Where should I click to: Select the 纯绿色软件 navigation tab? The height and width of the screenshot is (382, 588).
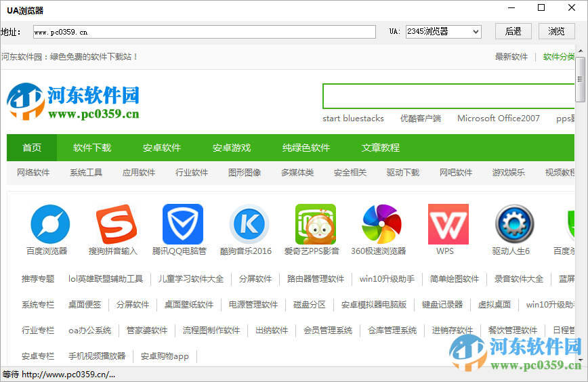(306, 148)
